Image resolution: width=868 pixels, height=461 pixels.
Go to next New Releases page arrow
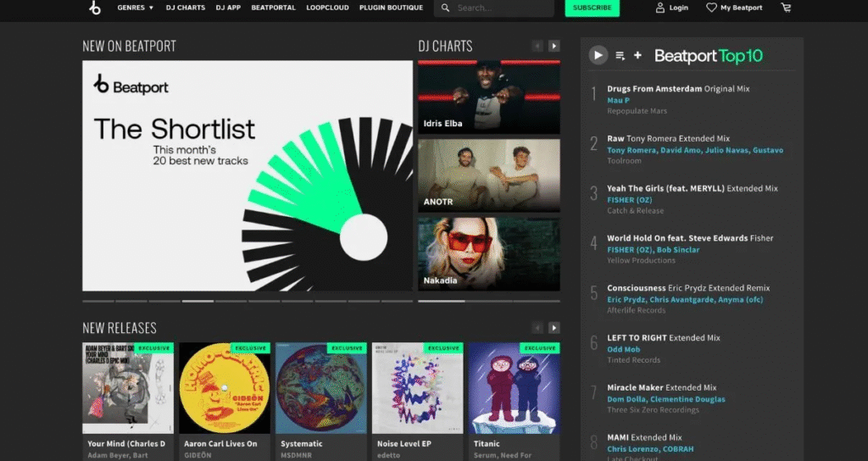(554, 328)
